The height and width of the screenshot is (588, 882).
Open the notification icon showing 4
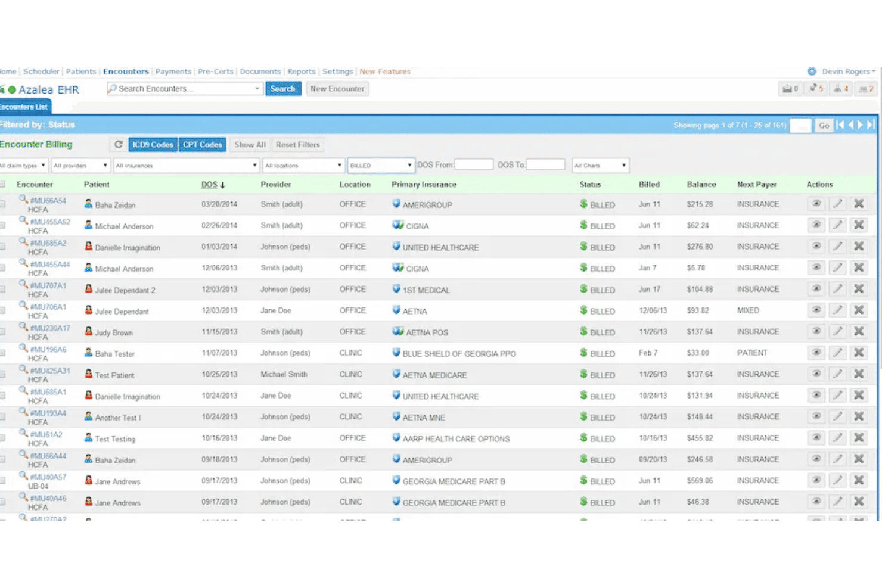pos(841,89)
